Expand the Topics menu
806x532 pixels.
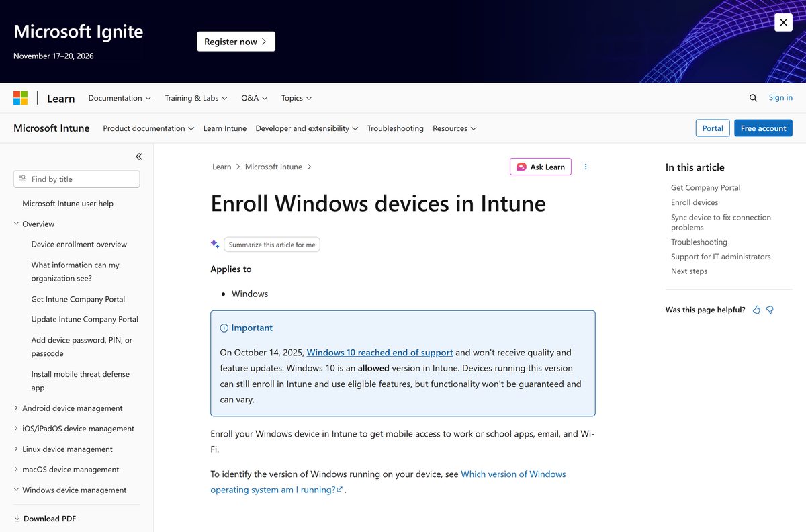pos(297,98)
